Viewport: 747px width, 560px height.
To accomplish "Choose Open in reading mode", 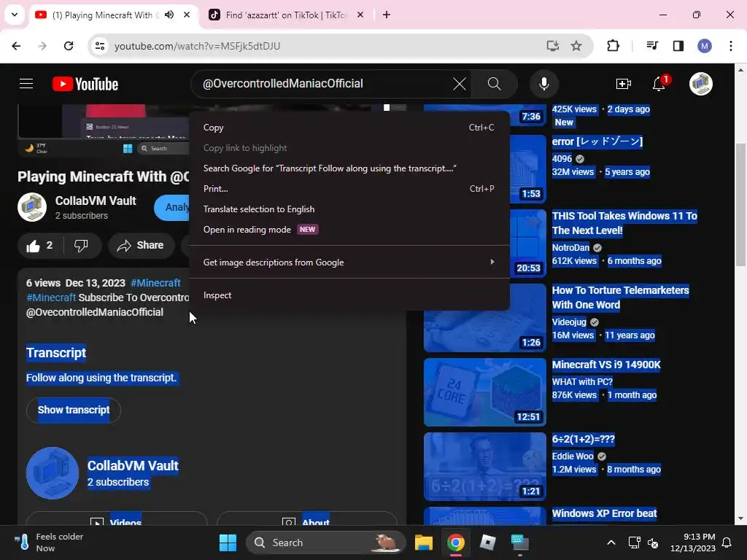I will click(349, 230).
